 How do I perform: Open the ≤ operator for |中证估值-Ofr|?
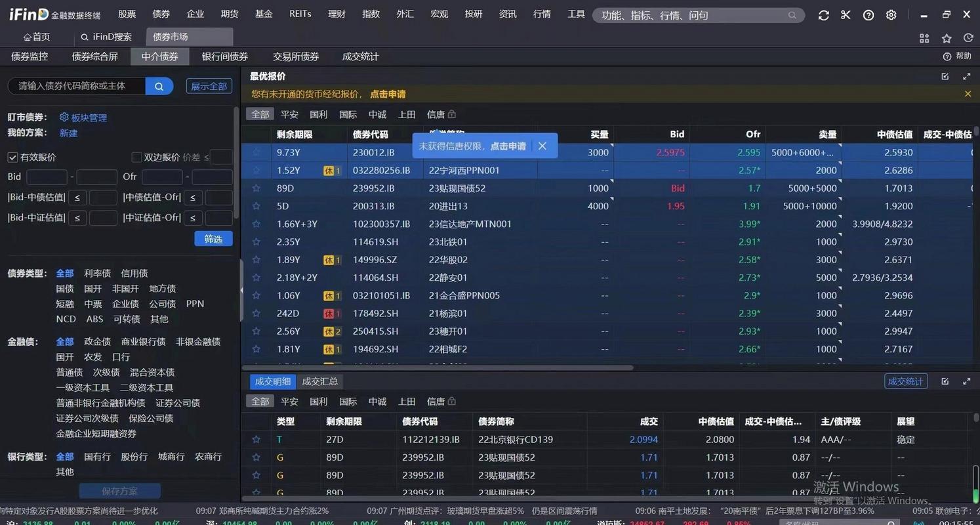pyautogui.click(x=193, y=218)
